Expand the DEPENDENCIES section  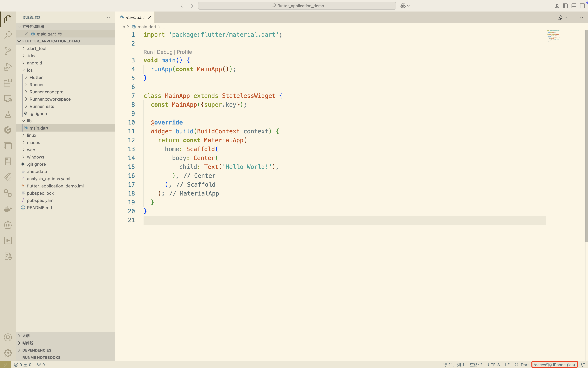66,350
